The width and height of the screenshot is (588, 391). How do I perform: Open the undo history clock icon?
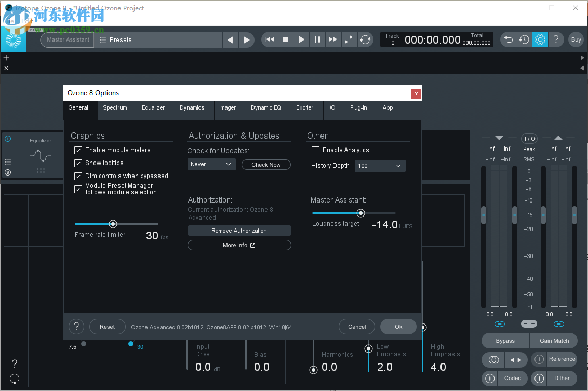(524, 39)
